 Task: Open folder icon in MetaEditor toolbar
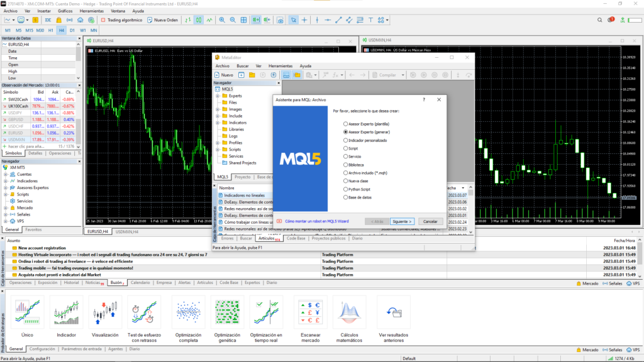pos(252,75)
